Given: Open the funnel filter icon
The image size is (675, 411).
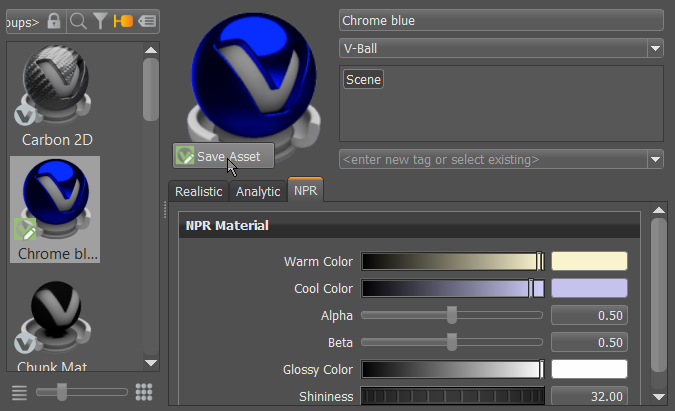Looking at the screenshot, I should pos(100,21).
